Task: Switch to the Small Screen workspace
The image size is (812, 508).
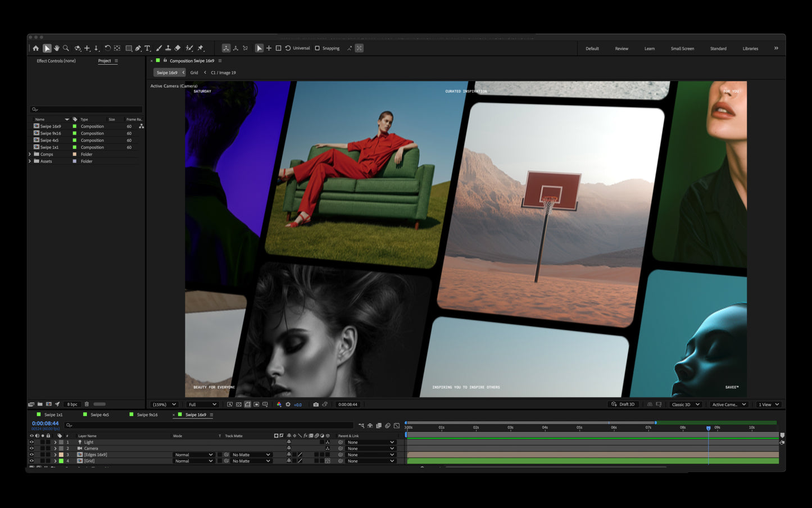Action: pos(682,49)
